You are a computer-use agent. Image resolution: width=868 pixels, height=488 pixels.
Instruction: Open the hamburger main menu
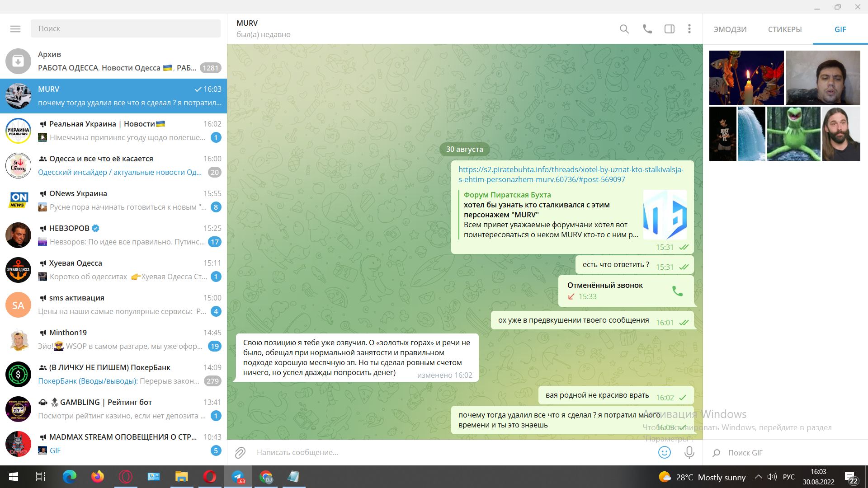point(15,29)
